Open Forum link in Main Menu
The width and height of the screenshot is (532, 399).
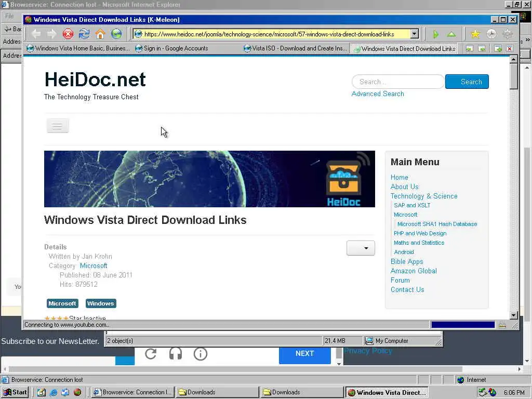400,280
